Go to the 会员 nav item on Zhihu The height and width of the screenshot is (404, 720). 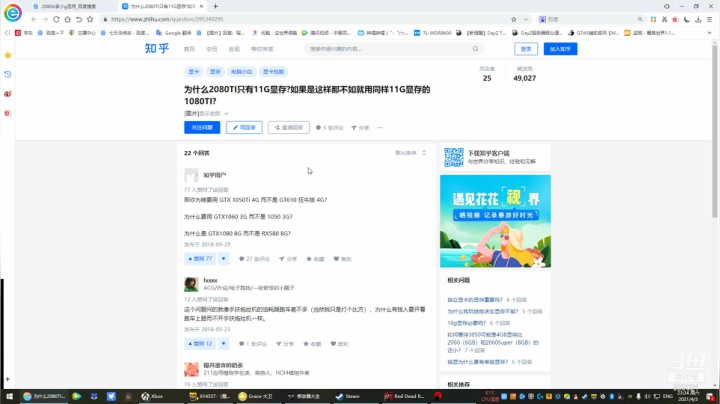(212, 49)
